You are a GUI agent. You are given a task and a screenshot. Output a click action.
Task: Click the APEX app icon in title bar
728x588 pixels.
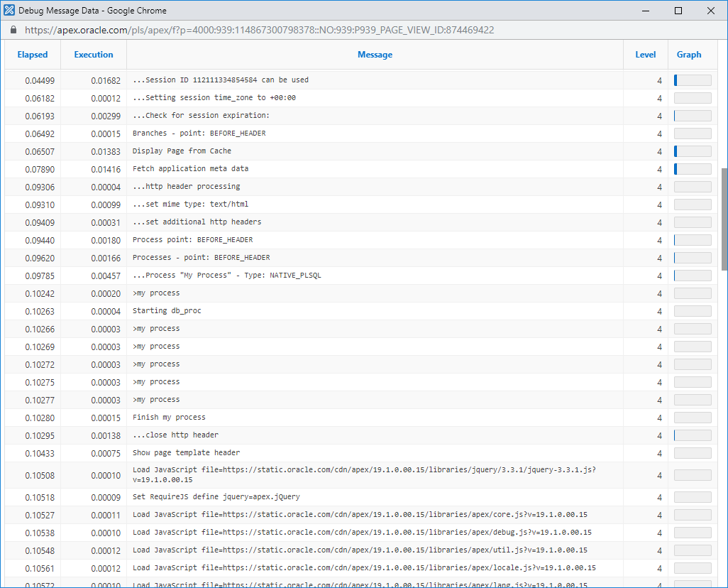(9, 10)
